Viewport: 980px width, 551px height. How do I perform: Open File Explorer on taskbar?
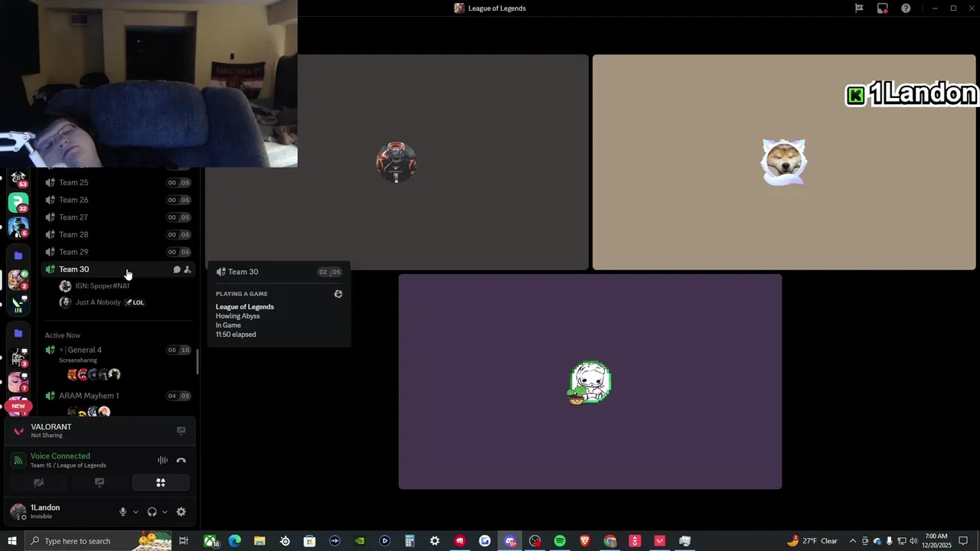(260, 541)
